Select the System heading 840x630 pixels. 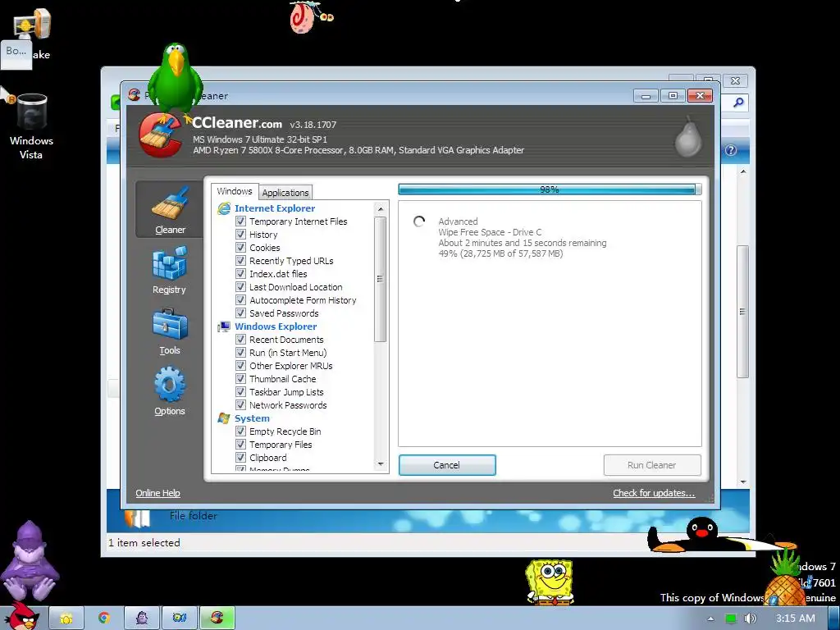(252, 418)
